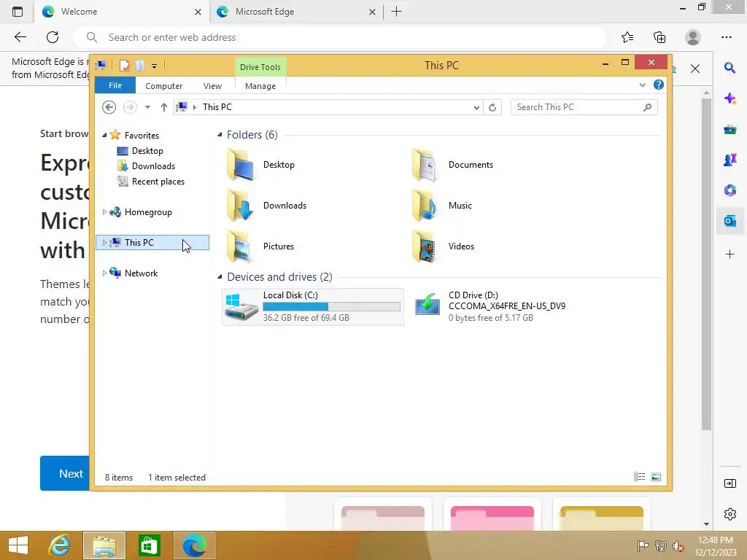Open the File ribbon tab
Image resolution: width=747 pixels, height=560 pixels.
[115, 85]
